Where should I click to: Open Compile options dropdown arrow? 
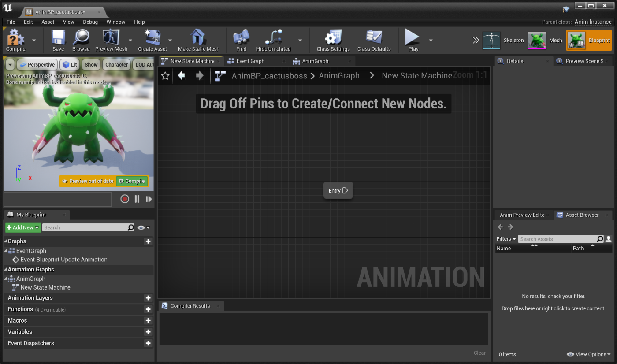(x=34, y=40)
